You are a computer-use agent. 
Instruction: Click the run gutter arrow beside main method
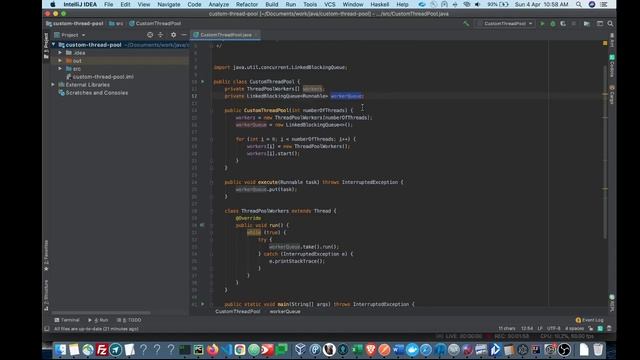[202, 304]
